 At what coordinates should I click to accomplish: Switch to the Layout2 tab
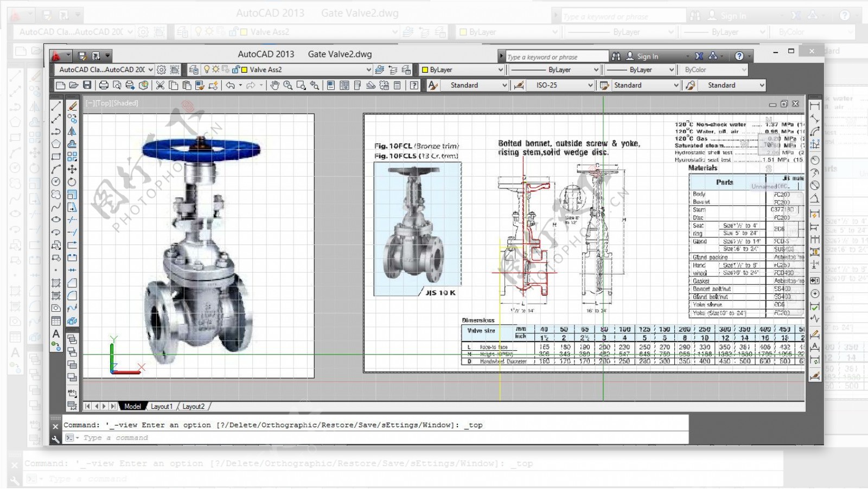tap(194, 406)
